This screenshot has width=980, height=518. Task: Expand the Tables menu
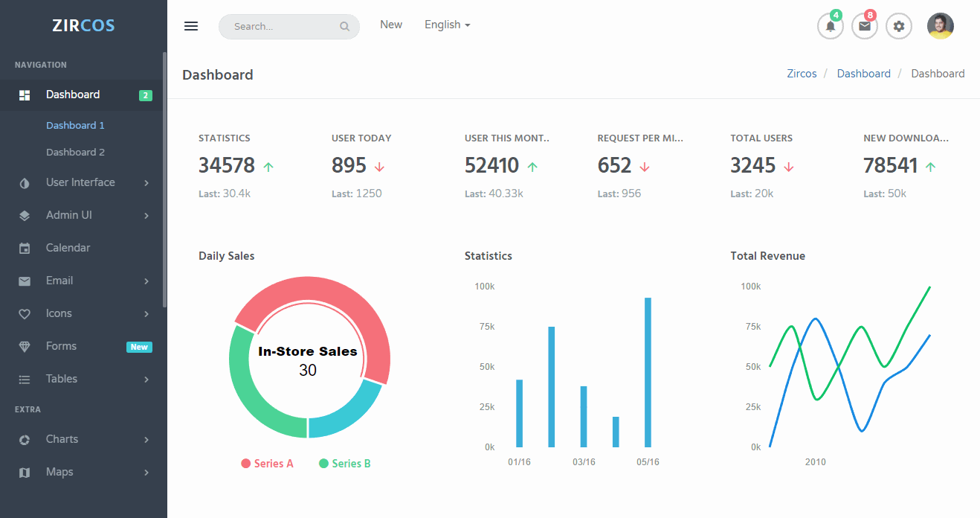pyautogui.click(x=62, y=379)
